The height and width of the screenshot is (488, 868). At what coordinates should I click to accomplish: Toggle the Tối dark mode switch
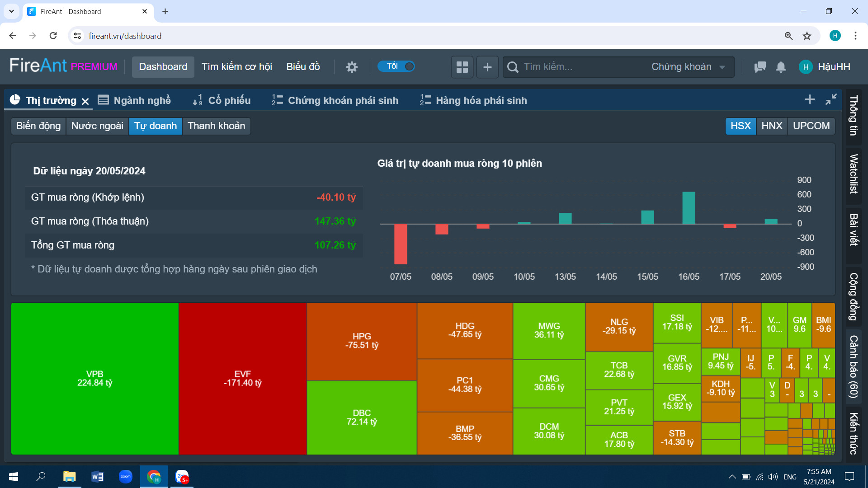pyautogui.click(x=397, y=66)
